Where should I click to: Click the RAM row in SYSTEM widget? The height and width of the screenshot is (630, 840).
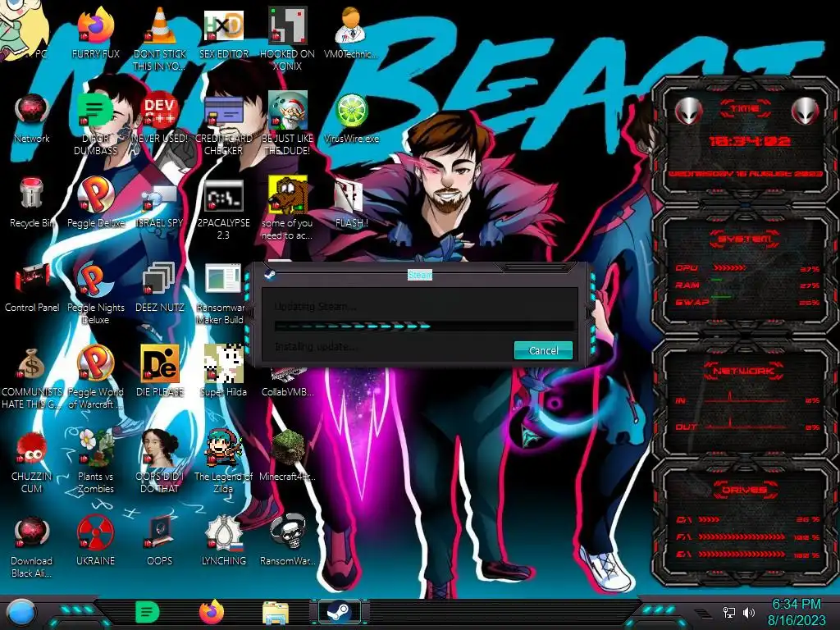(747, 285)
